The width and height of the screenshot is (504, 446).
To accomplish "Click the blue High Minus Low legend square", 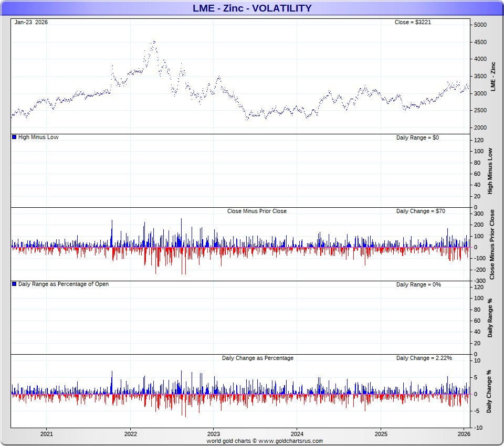I will 14,137.
